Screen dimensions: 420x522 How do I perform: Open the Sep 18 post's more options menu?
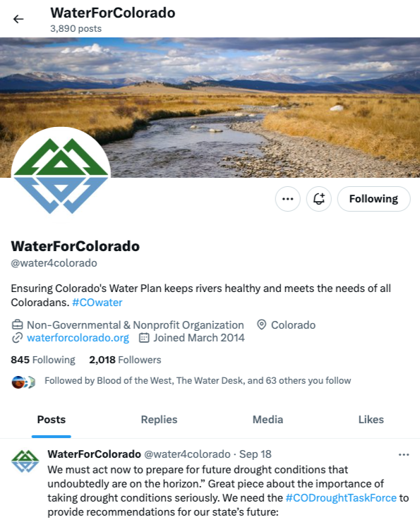point(404,455)
